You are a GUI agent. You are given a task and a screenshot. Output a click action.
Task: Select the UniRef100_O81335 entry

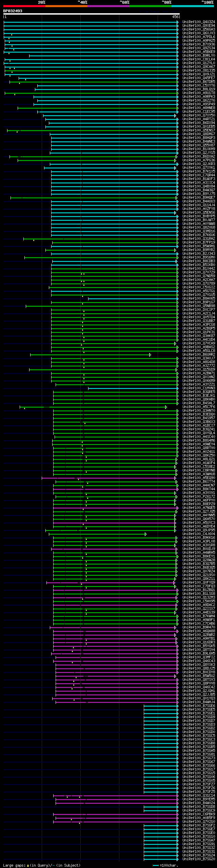(x=199, y=71)
